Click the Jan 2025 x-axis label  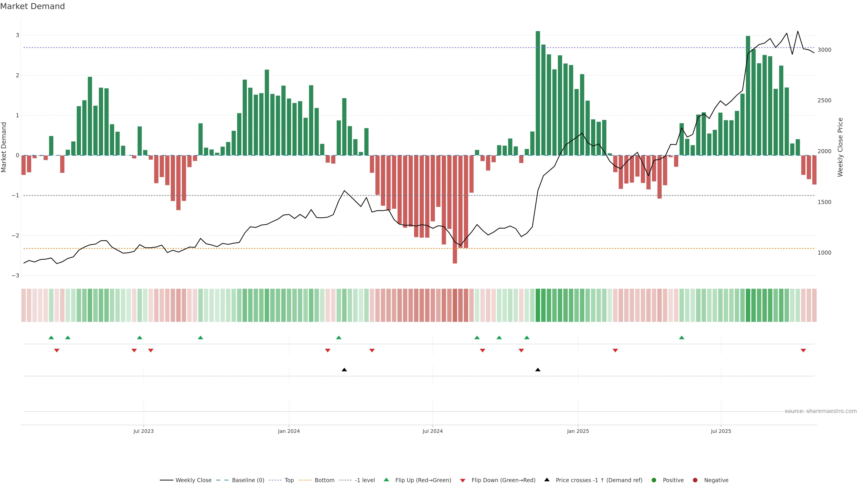click(578, 431)
